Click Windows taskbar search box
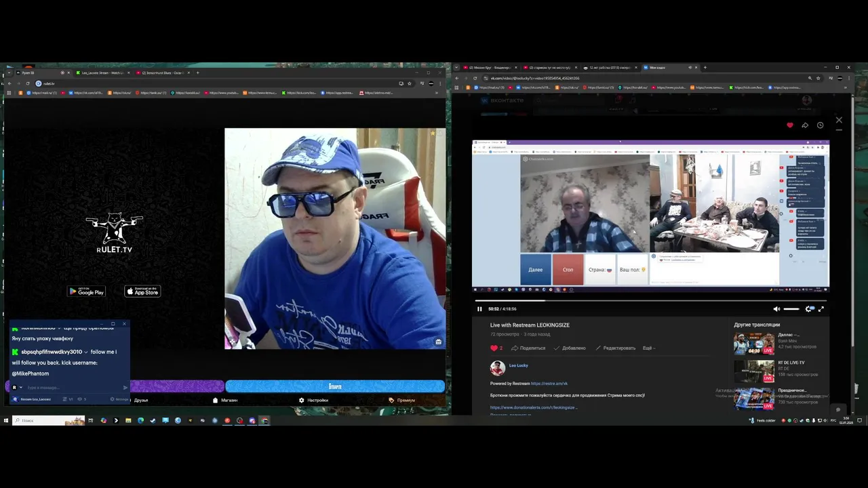868x488 pixels. (49, 420)
